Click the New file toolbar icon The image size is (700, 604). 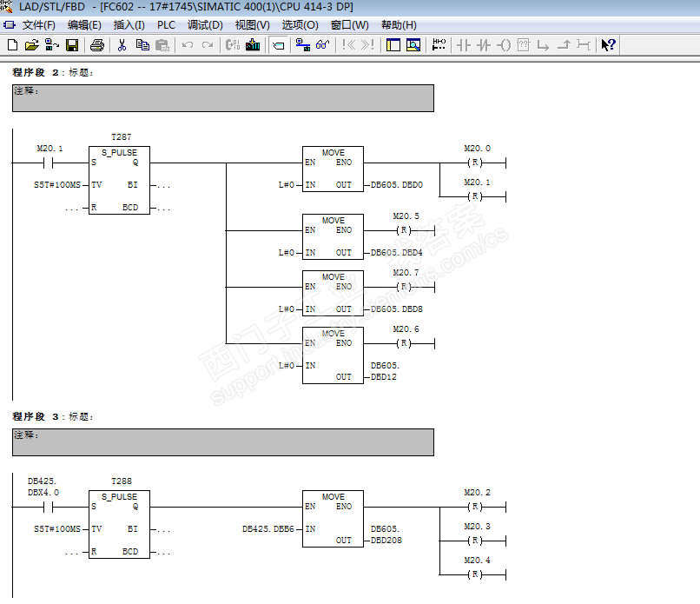(x=11, y=45)
